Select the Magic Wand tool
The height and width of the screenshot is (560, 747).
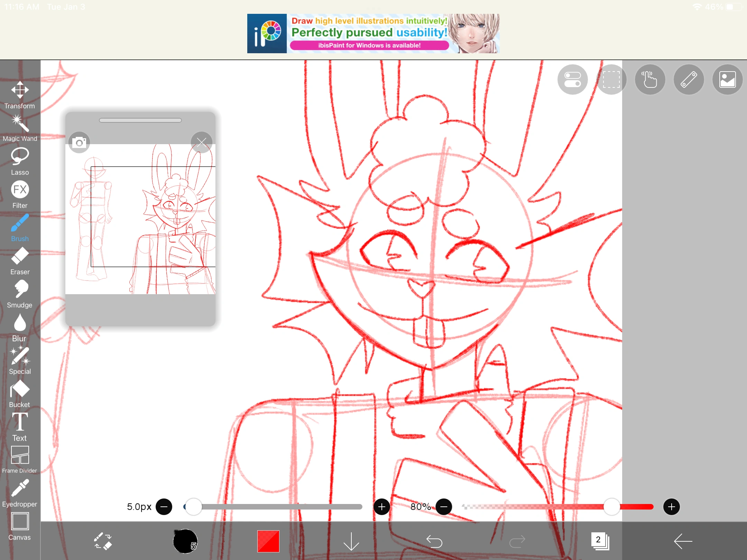click(20, 124)
